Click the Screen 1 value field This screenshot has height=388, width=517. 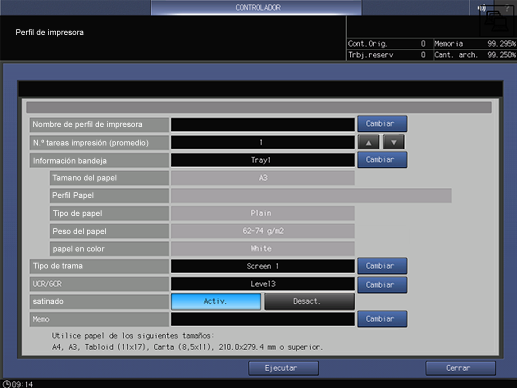[263, 266]
